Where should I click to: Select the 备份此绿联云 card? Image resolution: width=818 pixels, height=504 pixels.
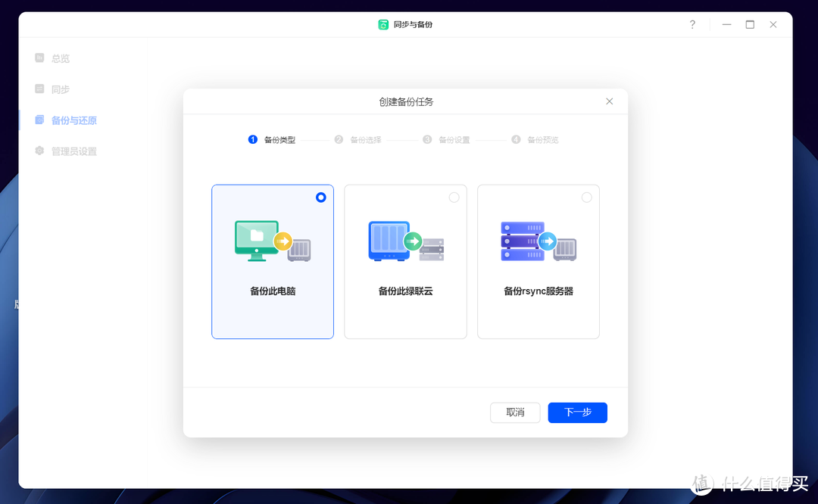pos(405,261)
